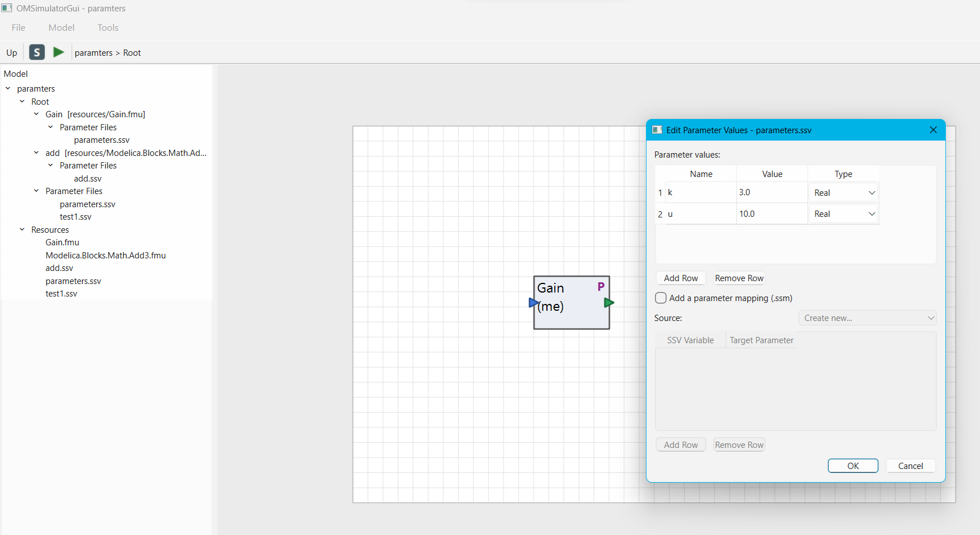
Task: Click the name cell k in table
Action: point(701,192)
